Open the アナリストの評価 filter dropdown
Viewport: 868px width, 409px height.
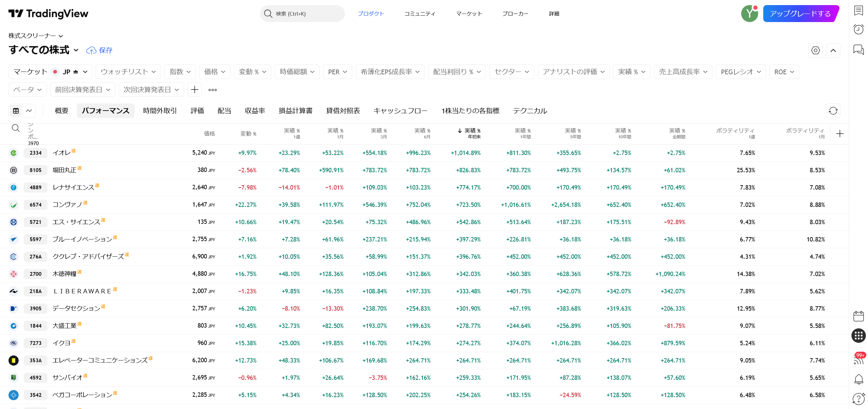coord(573,72)
